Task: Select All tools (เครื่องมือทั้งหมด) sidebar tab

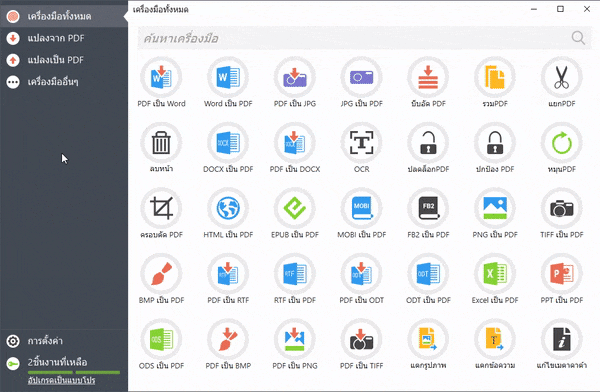Action: 64,16
